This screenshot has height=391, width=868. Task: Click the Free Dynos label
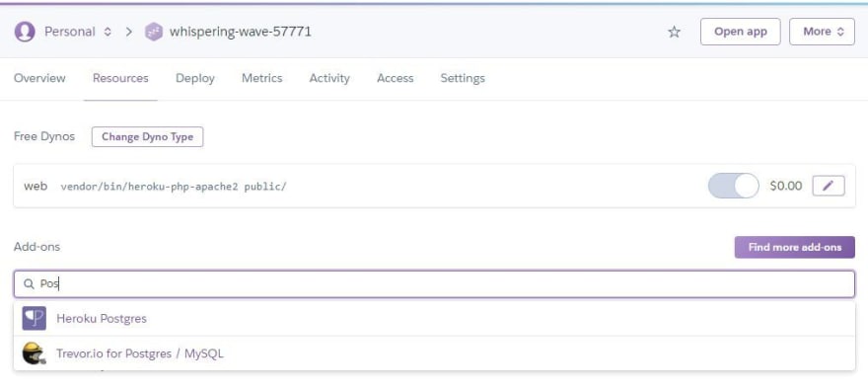click(x=44, y=136)
